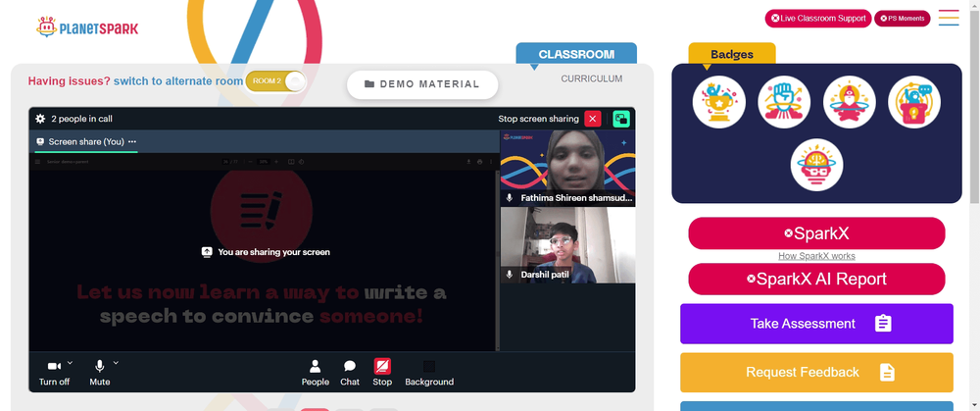
Task: Click the brain lightbulb badge
Action: (816, 165)
